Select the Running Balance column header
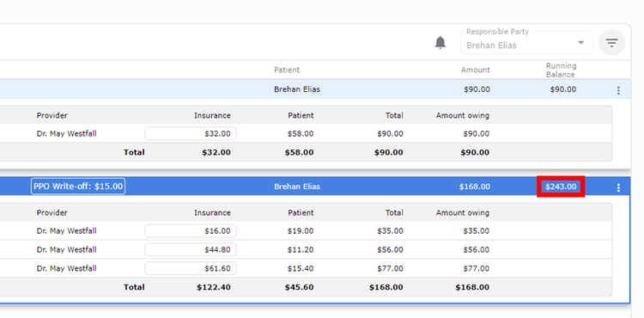 pos(561,70)
